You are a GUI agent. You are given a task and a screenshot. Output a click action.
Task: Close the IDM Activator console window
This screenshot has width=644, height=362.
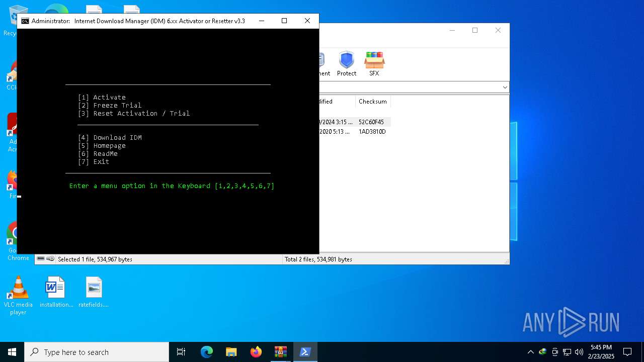307,21
